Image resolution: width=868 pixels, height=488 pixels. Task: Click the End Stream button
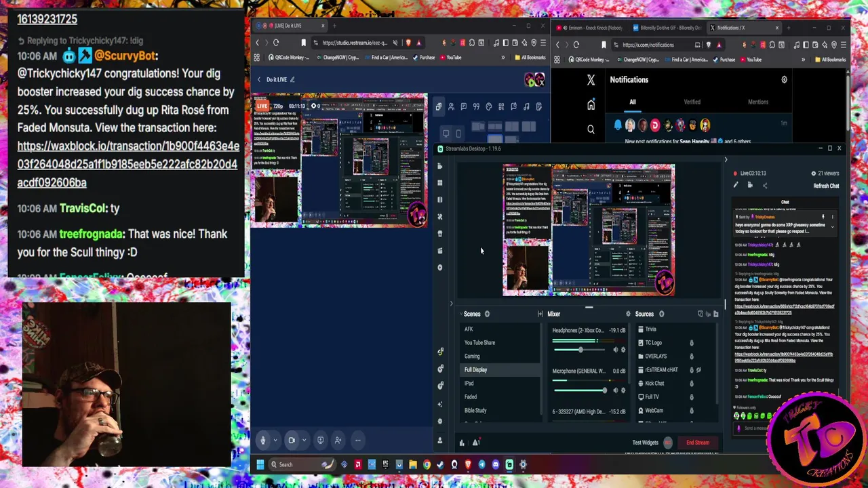click(x=698, y=443)
